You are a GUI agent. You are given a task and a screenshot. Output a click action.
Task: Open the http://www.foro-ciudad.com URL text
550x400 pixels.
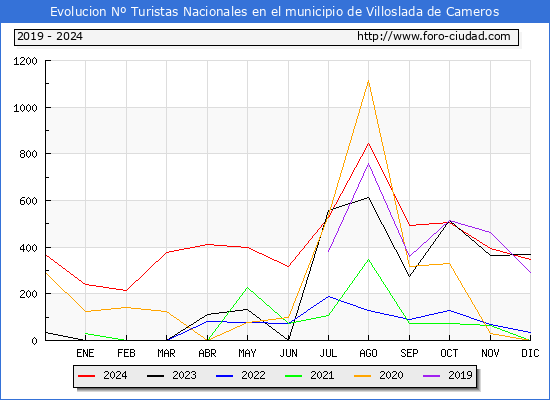tap(434, 36)
